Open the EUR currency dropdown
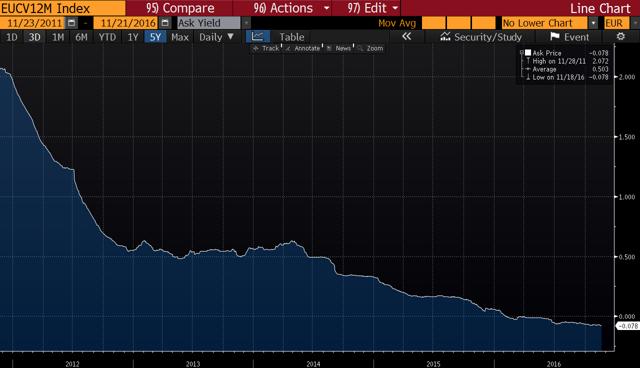640x368 pixels. pos(635,23)
